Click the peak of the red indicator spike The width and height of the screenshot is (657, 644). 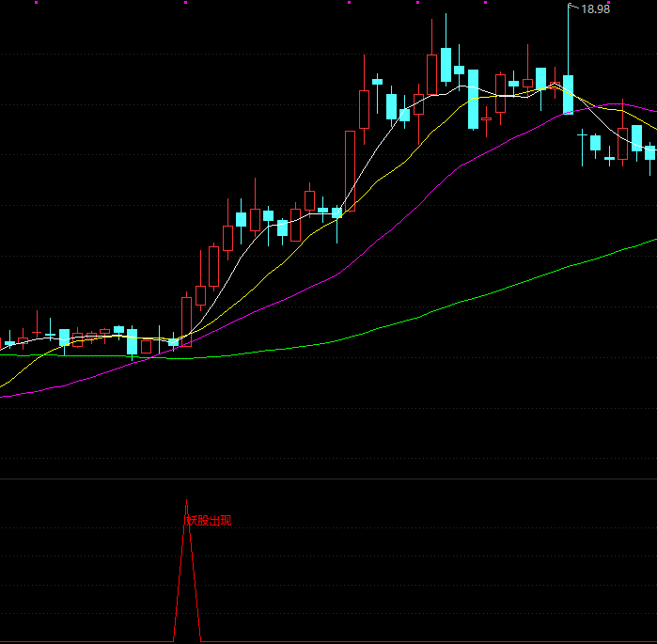coord(186,500)
